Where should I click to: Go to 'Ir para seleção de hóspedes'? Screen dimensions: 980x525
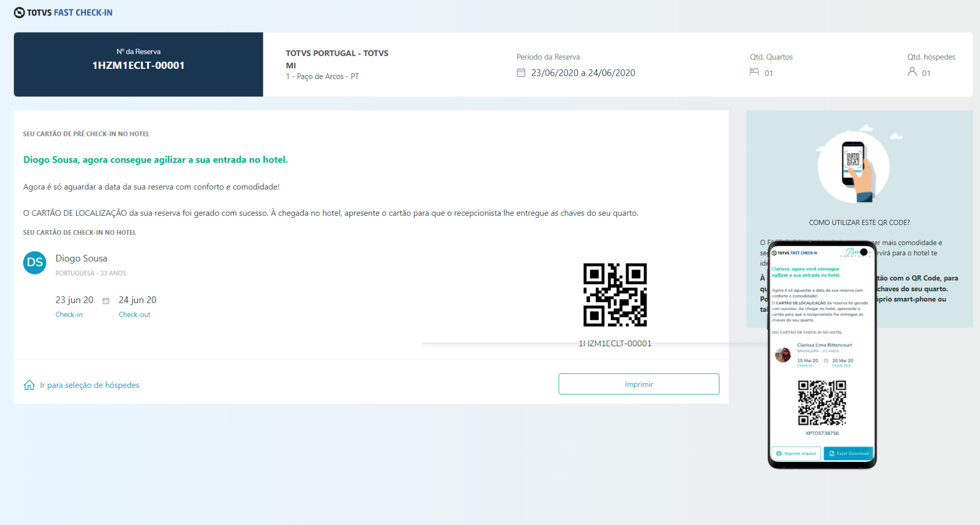[x=89, y=385]
